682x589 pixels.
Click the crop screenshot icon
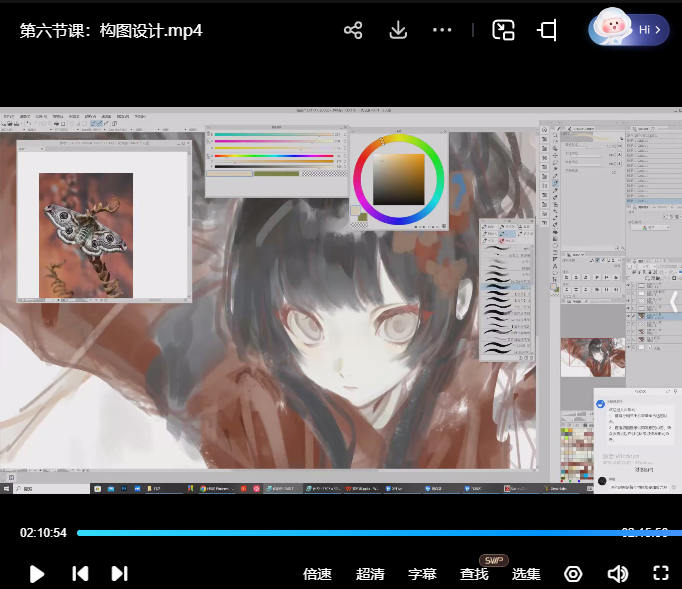tap(547, 30)
